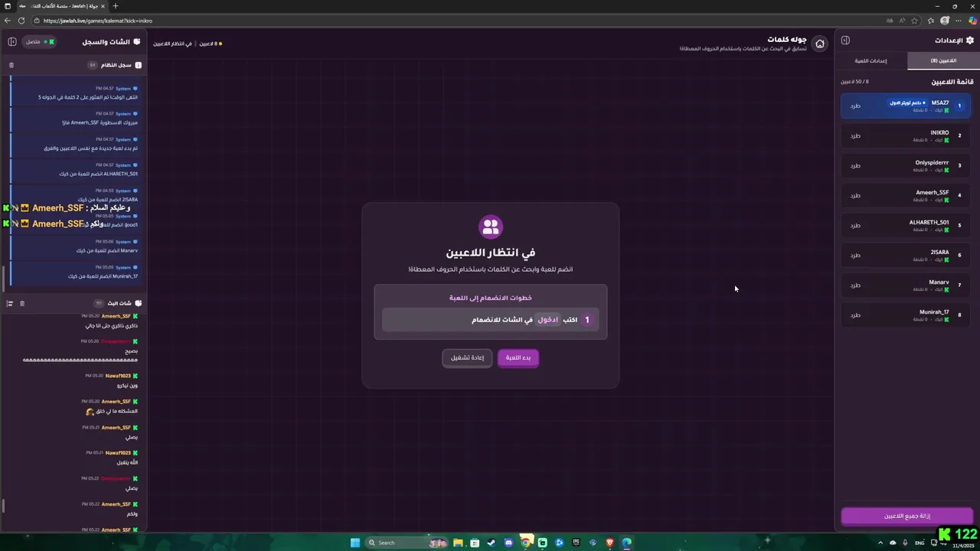Click the settings gear icon beside الإعدادات
This screenshot has width=980, height=551.
coord(970,41)
